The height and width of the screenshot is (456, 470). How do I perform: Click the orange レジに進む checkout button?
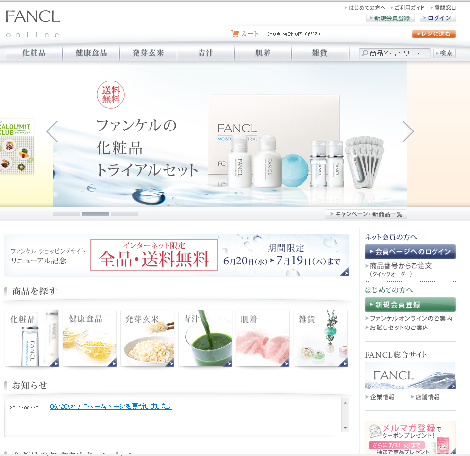[434, 34]
